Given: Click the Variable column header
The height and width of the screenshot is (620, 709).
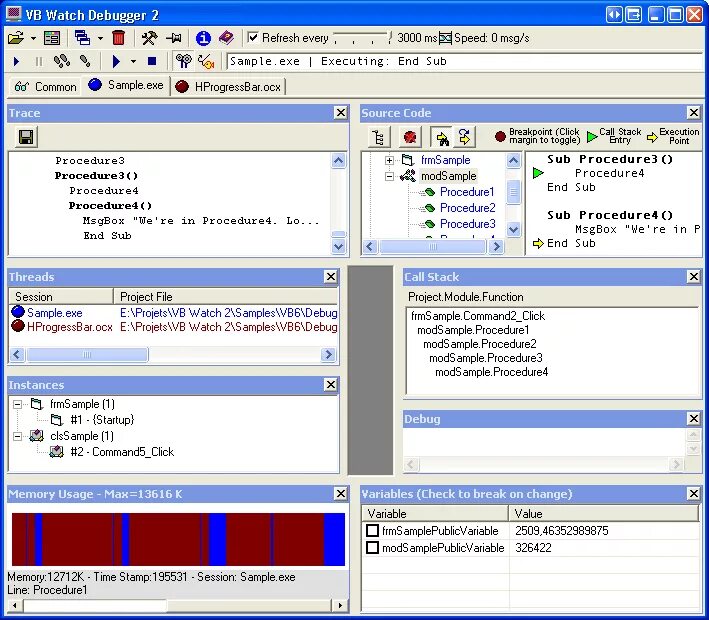Looking at the screenshot, I should (435, 514).
